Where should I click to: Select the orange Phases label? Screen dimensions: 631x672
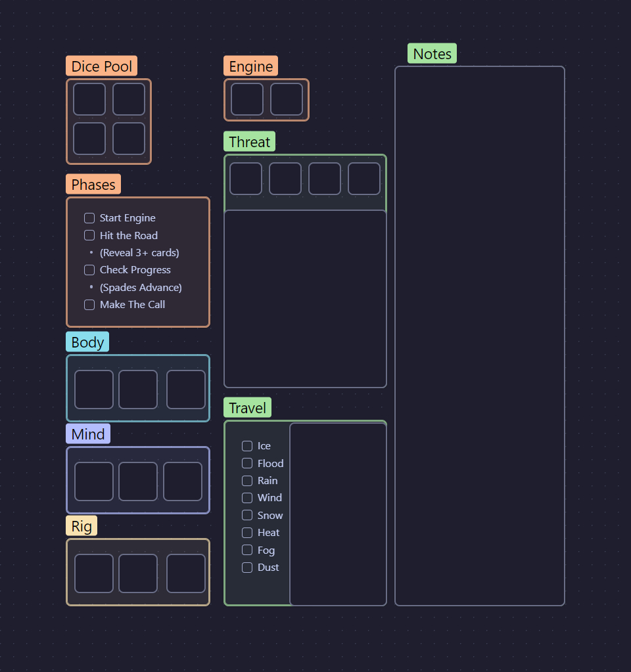pos(93,185)
